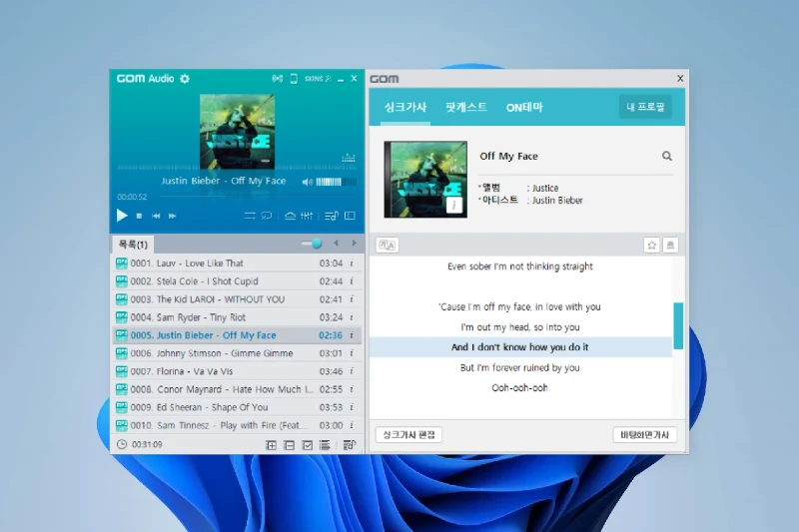Screen dimensions: 799x532
Task: Toggle shuffle playback mode
Action: [250, 216]
